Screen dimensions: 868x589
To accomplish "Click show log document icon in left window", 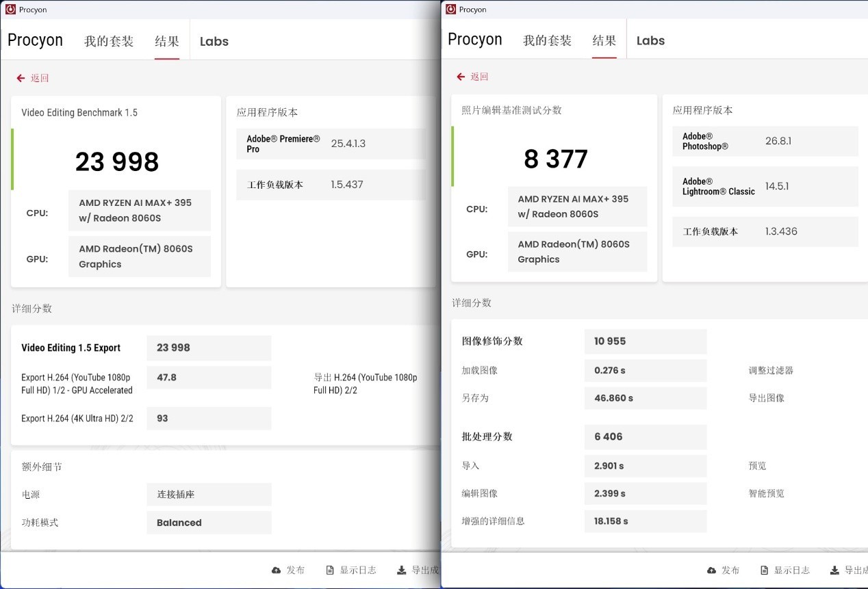I will (330, 570).
